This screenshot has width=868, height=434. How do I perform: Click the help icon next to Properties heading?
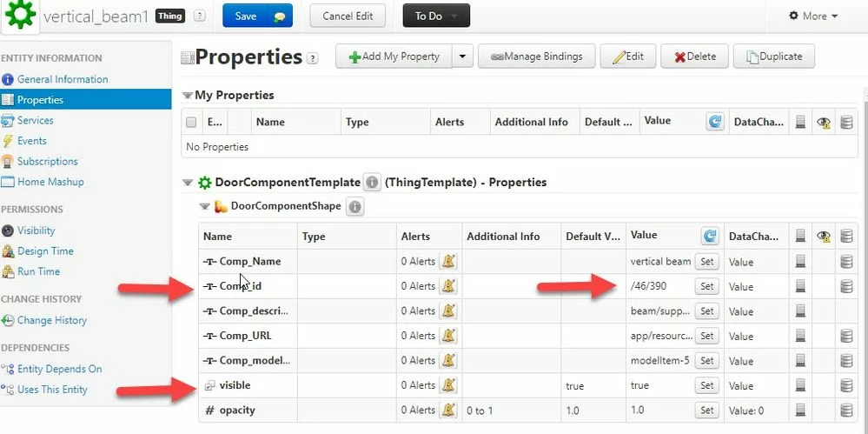(x=312, y=58)
